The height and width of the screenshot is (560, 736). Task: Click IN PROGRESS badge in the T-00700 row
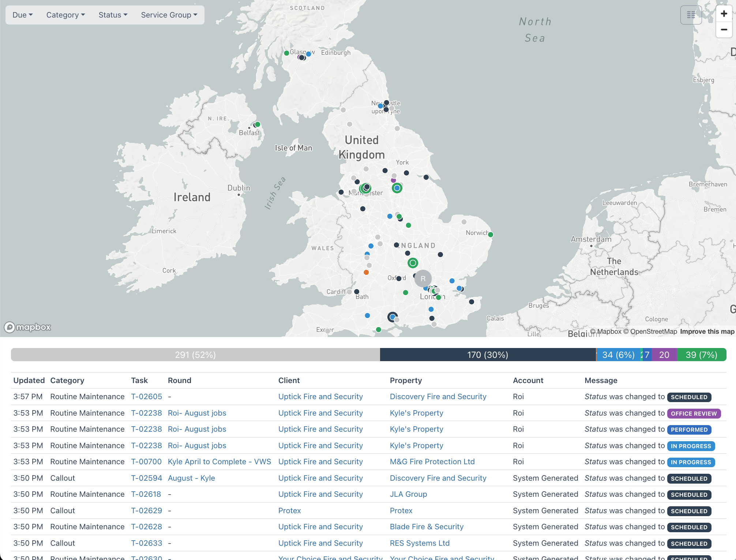691,462
